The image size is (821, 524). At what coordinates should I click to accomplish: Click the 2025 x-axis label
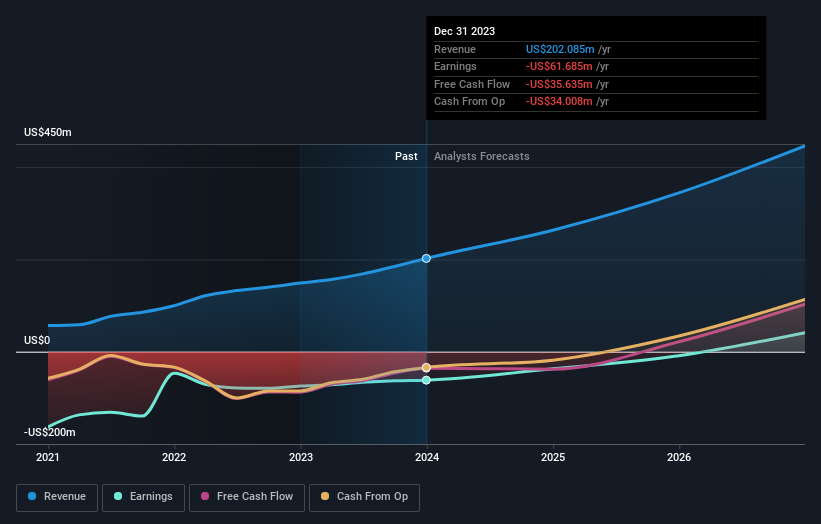click(x=553, y=457)
